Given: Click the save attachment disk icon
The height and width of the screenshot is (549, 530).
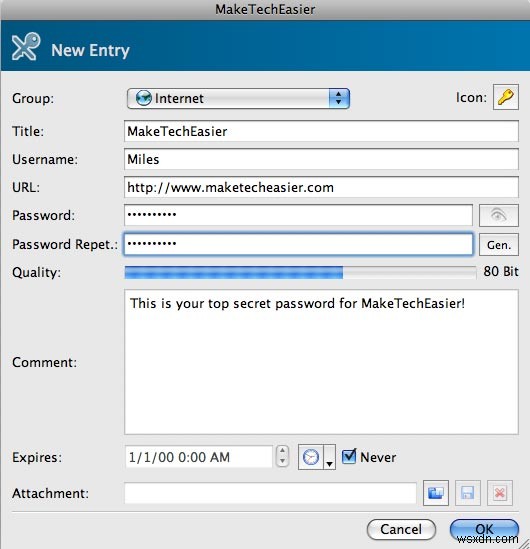Looking at the screenshot, I should tap(468, 493).
